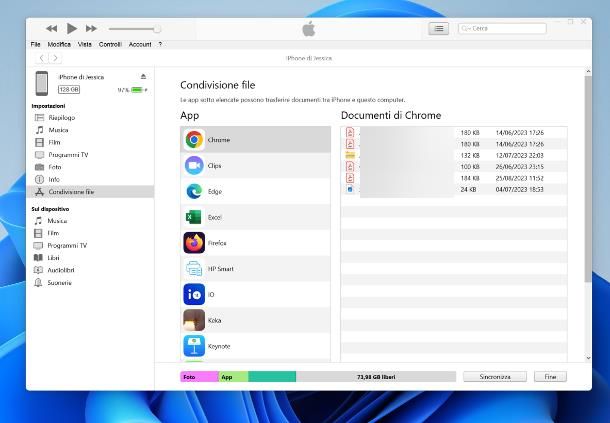Select the 24 KB document row
The width and height of the screenshot is (610, 423).
(x=454, y=190)
